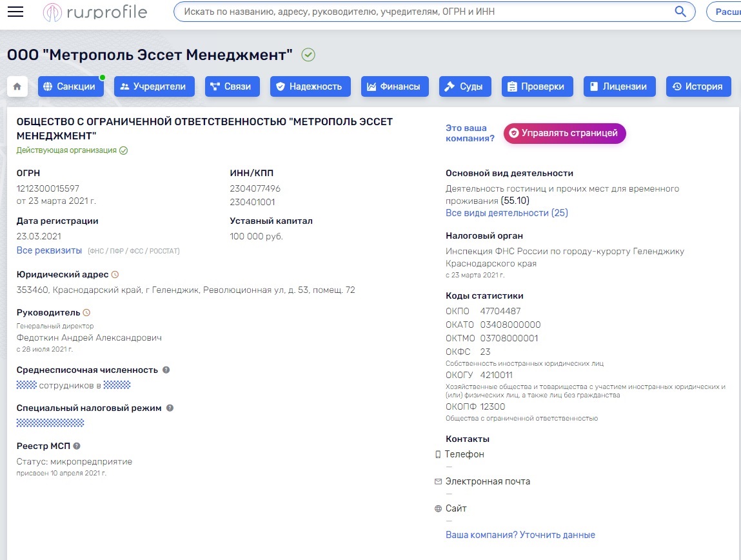Click the Действующая организация status checkmark

123,150
